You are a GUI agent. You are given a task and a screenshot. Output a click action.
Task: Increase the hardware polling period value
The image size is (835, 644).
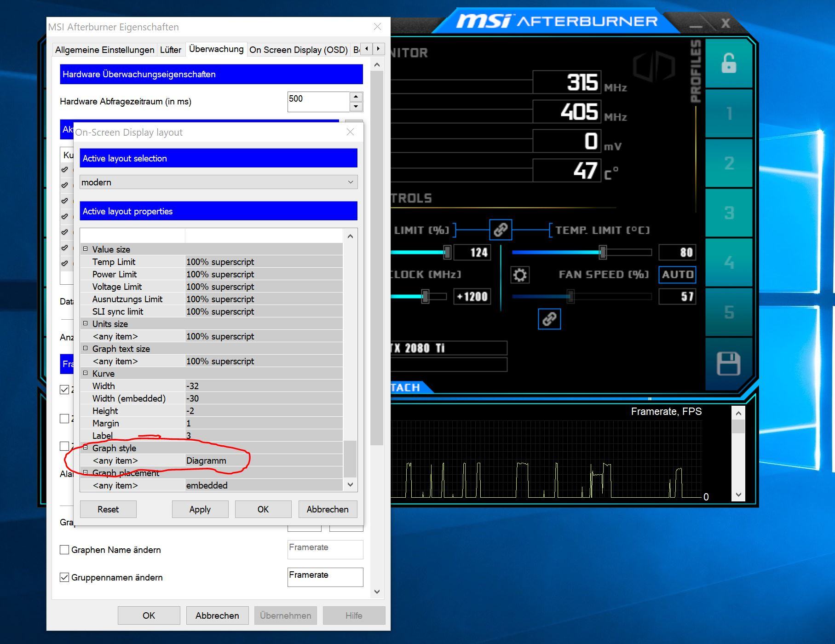[356, 97]
